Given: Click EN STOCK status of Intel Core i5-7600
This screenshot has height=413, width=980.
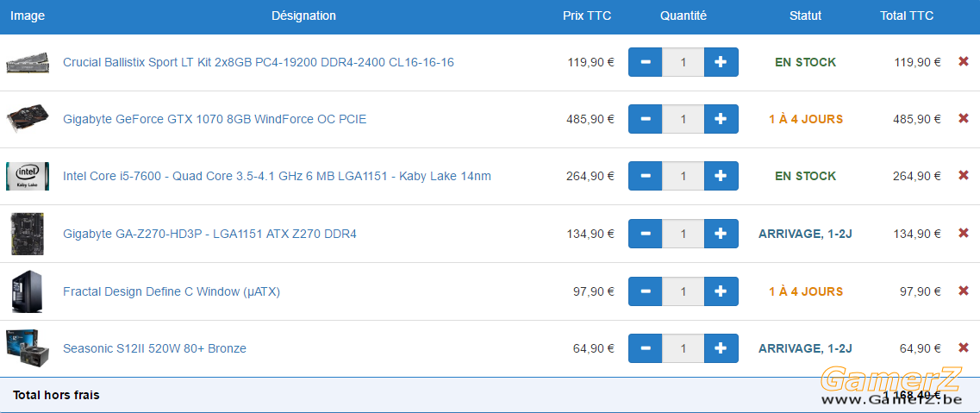Looking at the screenshot, I should coord(805,176).
